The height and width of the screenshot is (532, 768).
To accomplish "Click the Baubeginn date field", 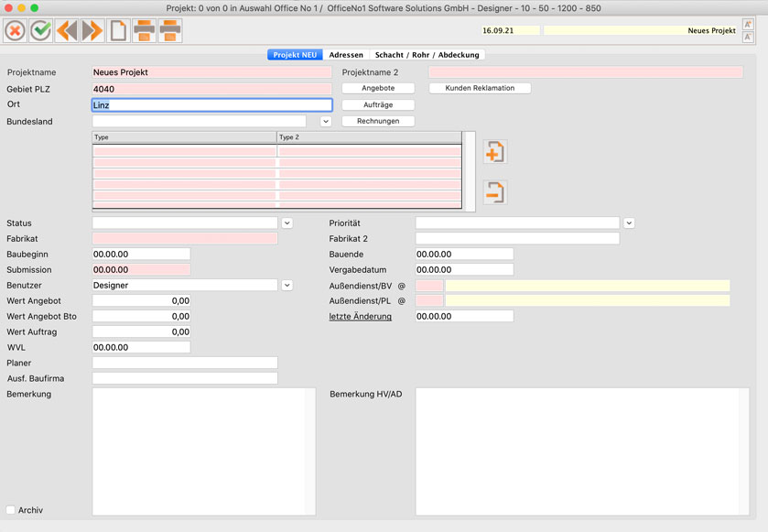I will coord(141,255).
